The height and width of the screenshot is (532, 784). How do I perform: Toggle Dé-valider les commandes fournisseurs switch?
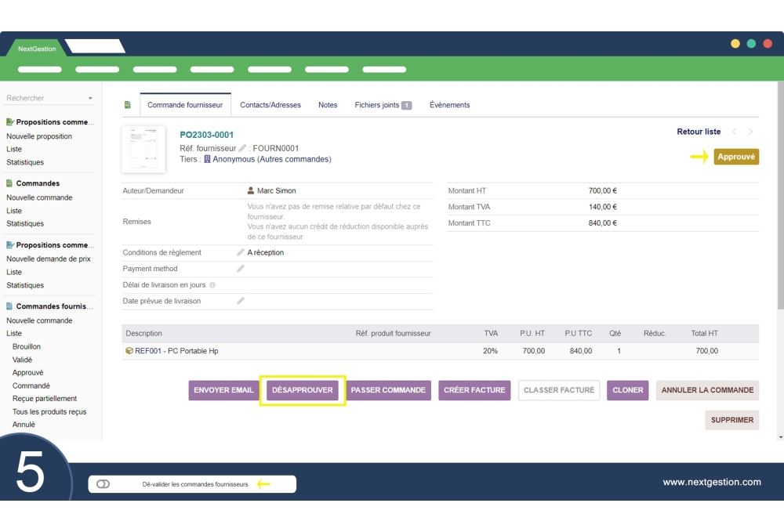coord(103,483)
